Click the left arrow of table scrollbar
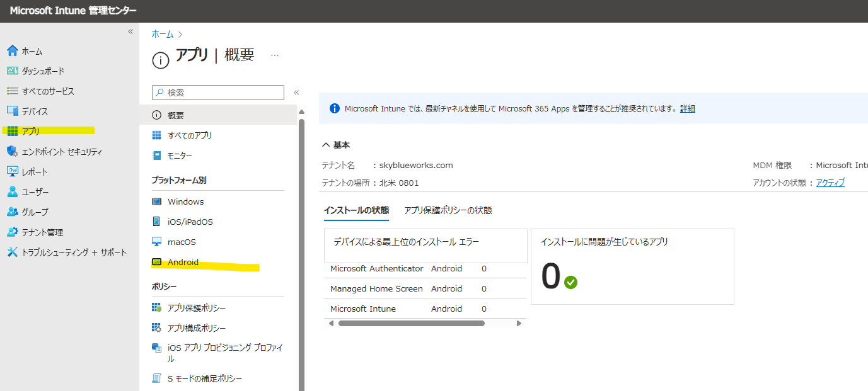Image resolution: width=868 pixels, height=391 pixels. [x=330, y=323]
